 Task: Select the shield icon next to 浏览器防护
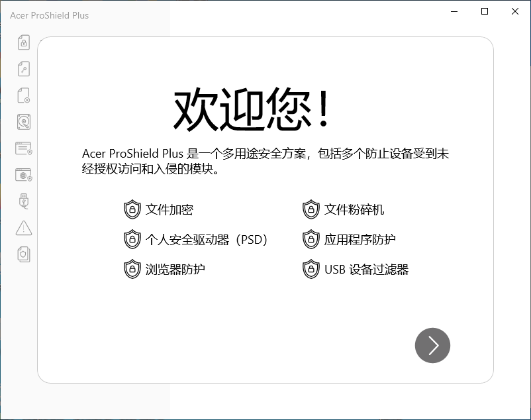(132, 269)
